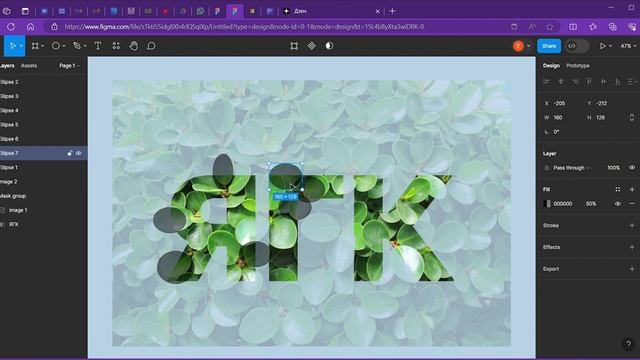Switch to the Design tab
This screenshot has width=640, height=360.
(x=551, y=66)
